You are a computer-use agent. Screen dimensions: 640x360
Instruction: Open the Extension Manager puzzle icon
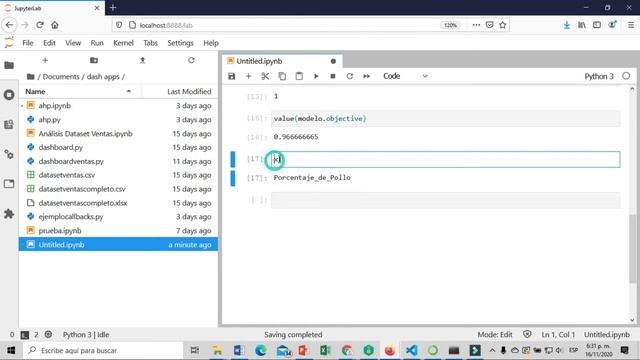(9, 214)
